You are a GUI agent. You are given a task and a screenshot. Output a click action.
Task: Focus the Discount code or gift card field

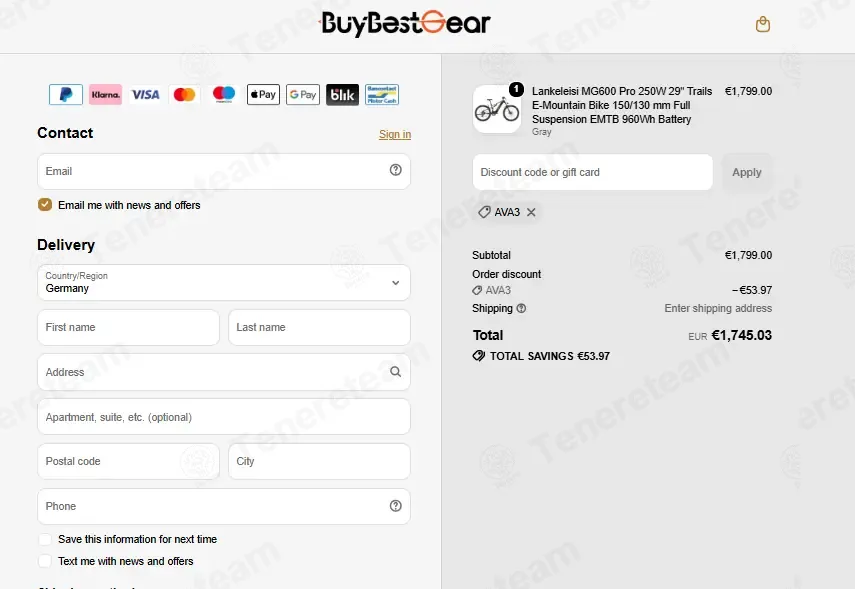(x=592, y=172)
